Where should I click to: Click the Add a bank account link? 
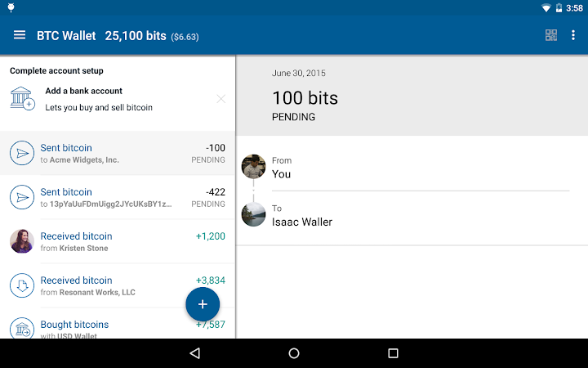[x=84, y=91]
